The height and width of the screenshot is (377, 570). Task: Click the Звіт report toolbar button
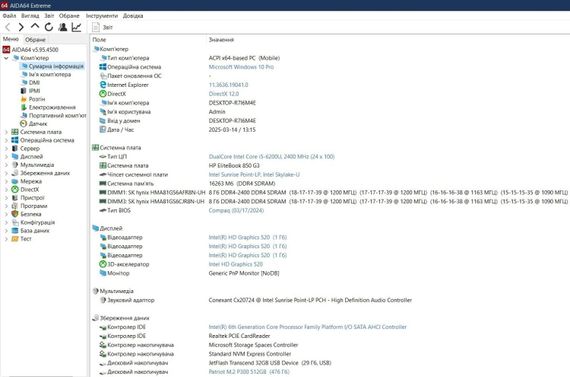pos(103,27)
